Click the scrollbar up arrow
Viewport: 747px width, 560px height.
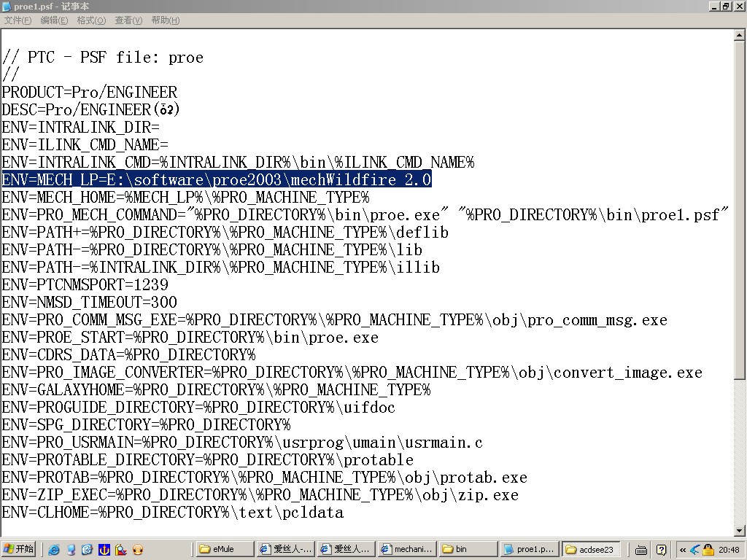(739, 35)
